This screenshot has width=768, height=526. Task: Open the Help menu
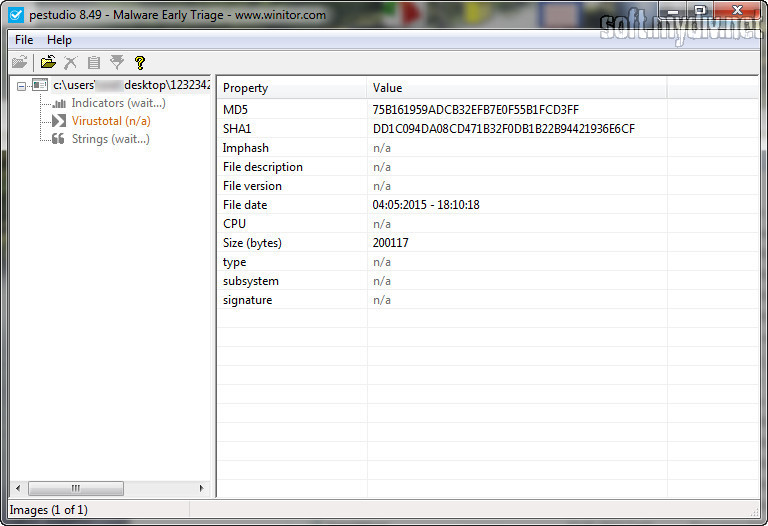(59, 40)
